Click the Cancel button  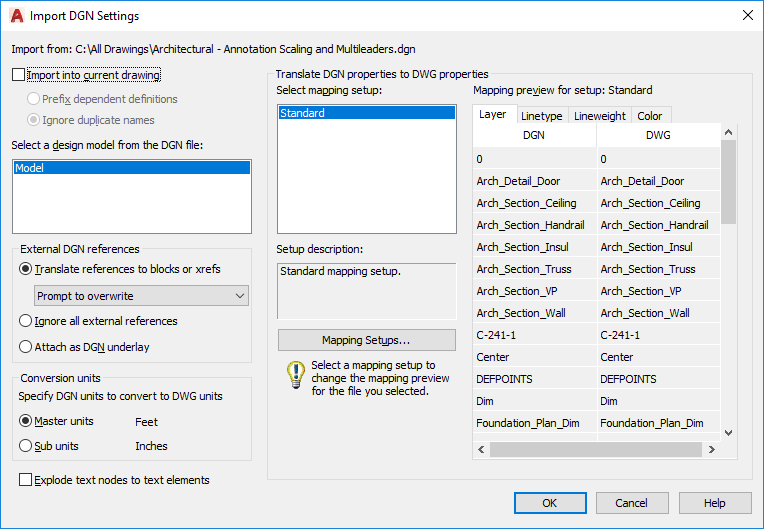[632, 503]
